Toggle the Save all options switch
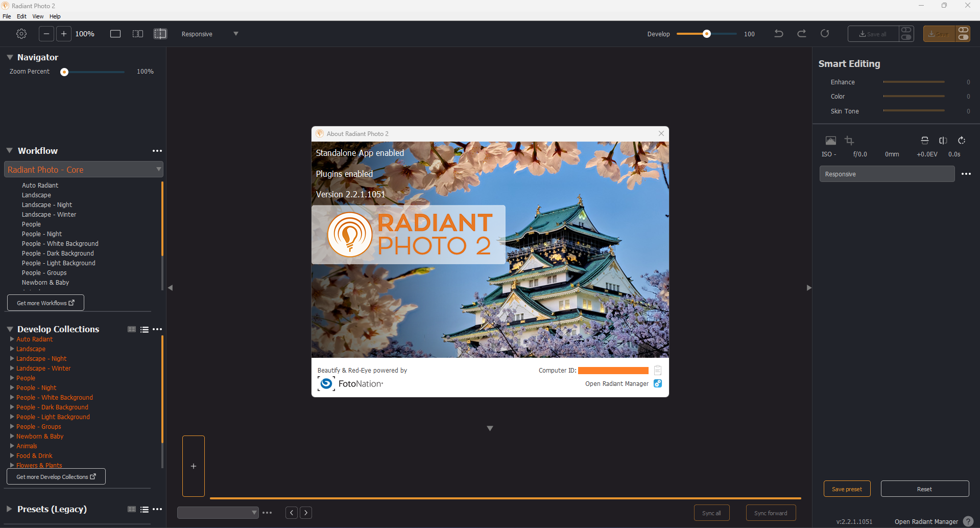Screen dimensions: 980x528 coord(906,34)
